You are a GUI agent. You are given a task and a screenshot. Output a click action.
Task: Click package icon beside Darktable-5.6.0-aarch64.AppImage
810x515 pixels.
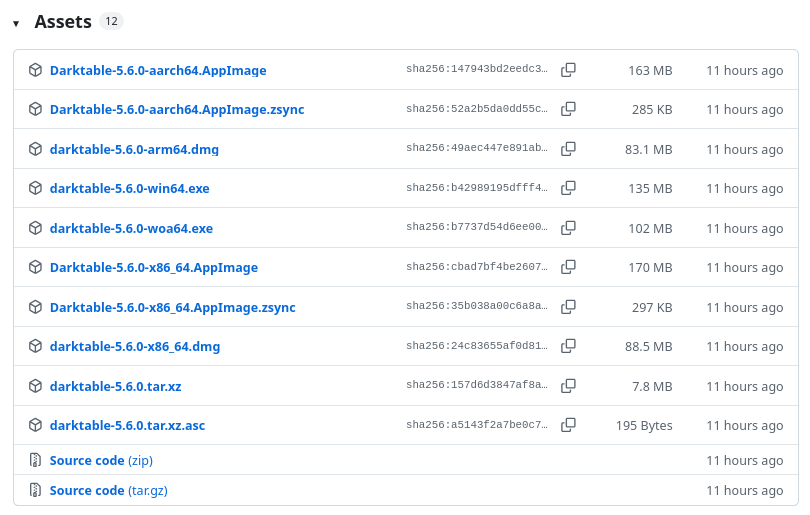point(35,70)
